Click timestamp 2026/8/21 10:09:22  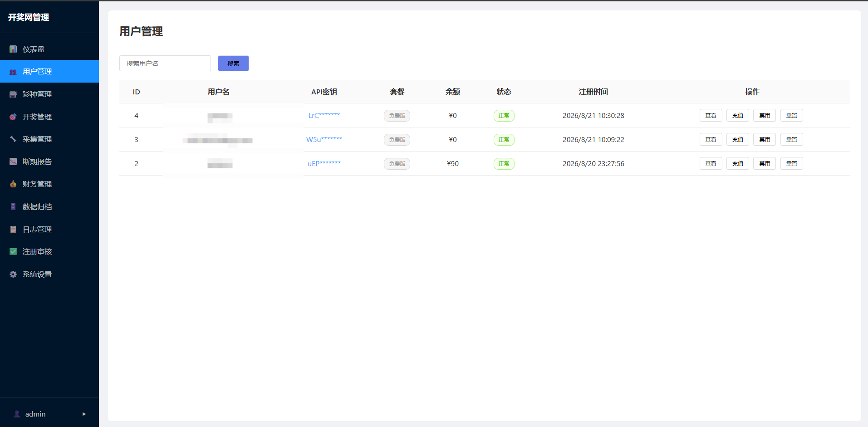593,139
